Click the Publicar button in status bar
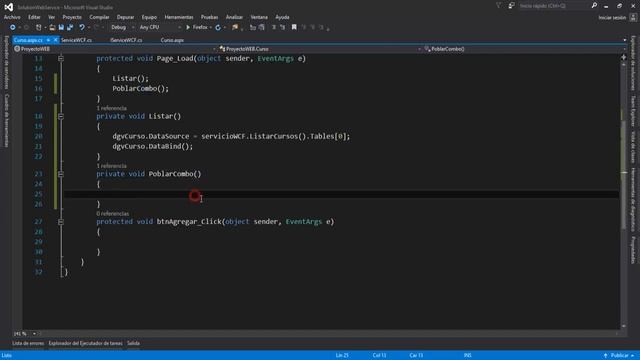Viewport: 640px width, 360px height. [x=619, y=356]
